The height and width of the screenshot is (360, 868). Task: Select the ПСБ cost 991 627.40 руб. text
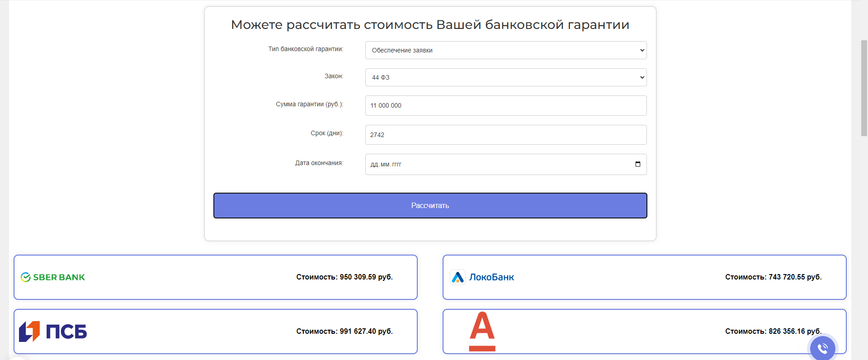click(344, 332)
